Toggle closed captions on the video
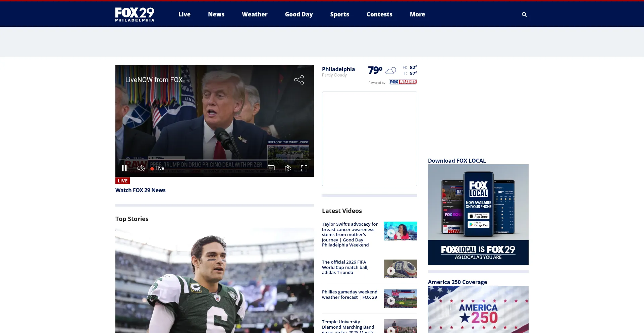Viewport: 644px width, 333px height. [271, 168]
